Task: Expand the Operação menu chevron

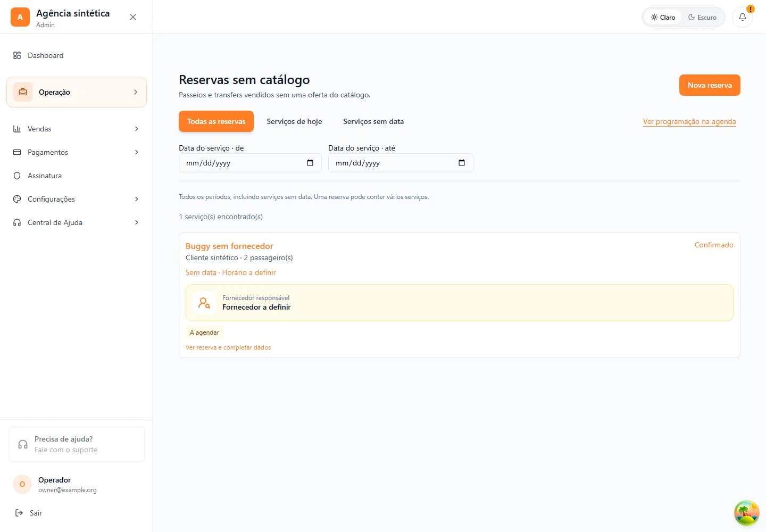Action: point(136,92)
